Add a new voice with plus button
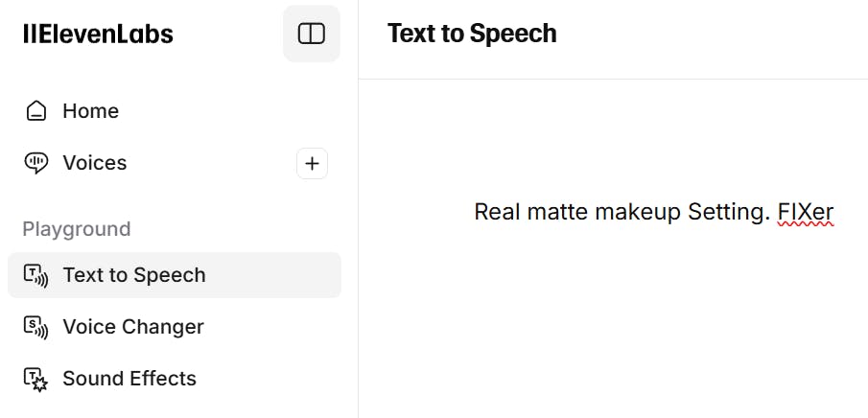This screenshot has width=868, height=418. click(x=312, y=164)
